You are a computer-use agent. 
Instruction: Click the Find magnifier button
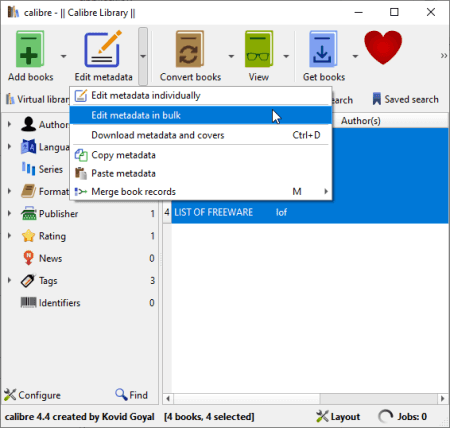point(131,395)
